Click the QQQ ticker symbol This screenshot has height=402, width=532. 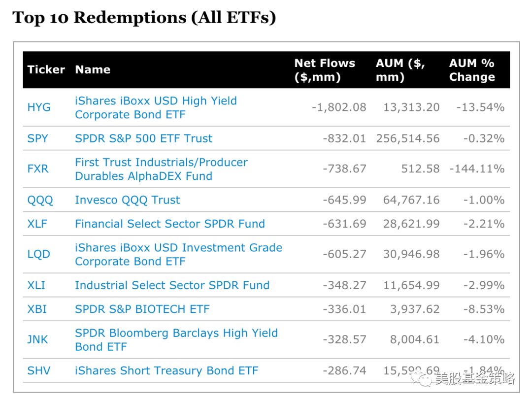pos(40,200)
